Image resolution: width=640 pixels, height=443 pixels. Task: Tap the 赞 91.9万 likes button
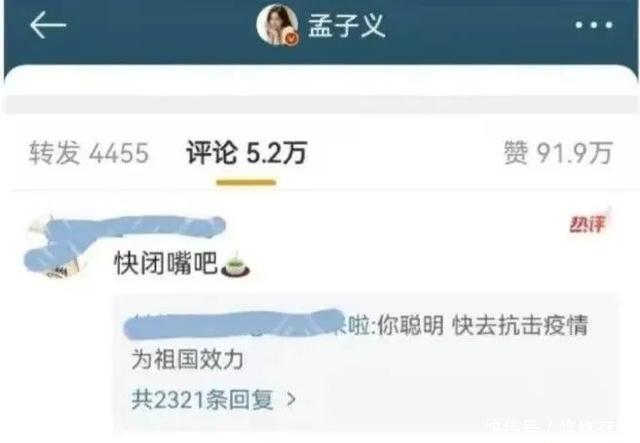[x=558, y=153]
